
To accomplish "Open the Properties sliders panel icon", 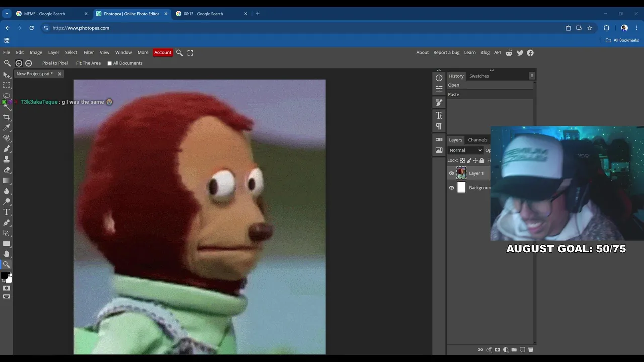I will coord(439,89).
